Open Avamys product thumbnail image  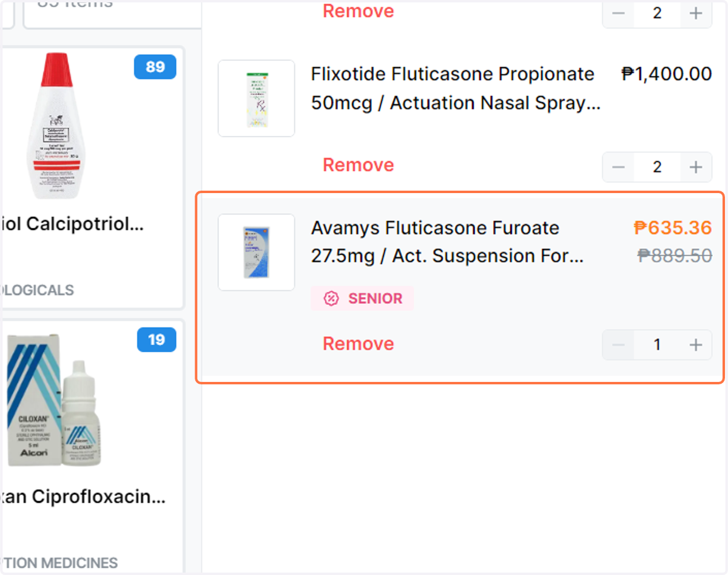(257, 252)
